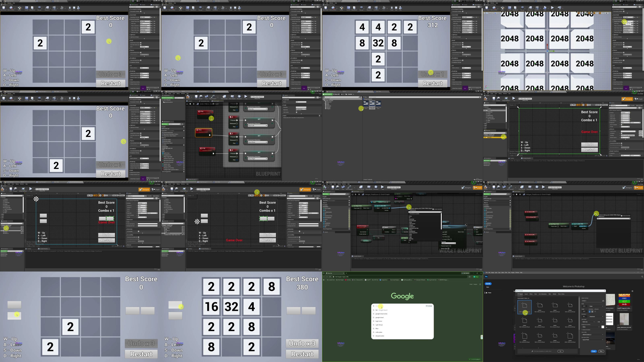Select landscape orientation in New Document
The width and height of the screenshot is (644, 362).
pyautogui.click(x=592, y=311)
